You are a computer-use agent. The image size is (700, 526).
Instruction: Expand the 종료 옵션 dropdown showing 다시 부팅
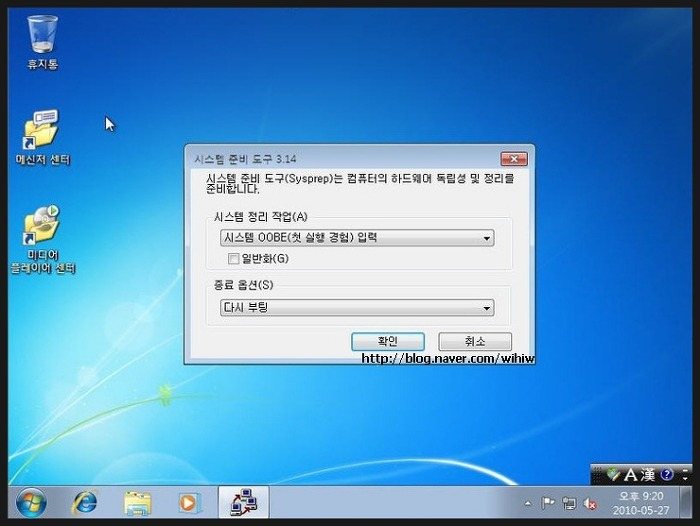coord(357,308)
